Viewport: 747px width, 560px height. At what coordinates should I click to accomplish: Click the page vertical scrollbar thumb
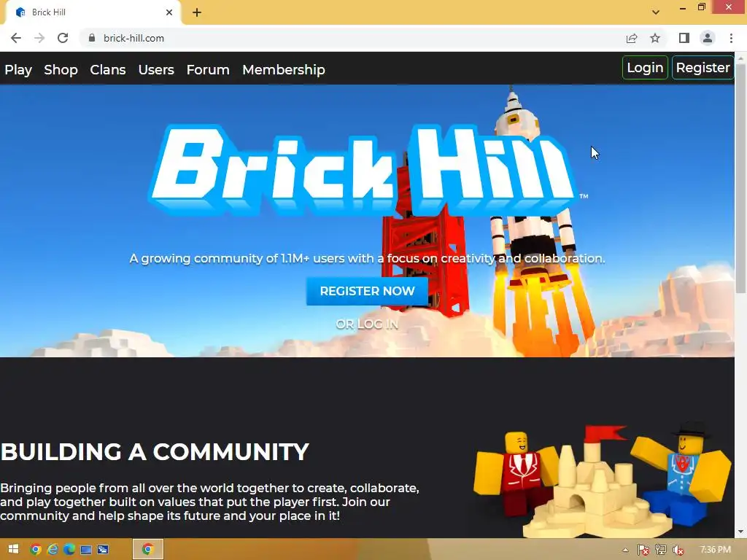click(x=741, y=179)
